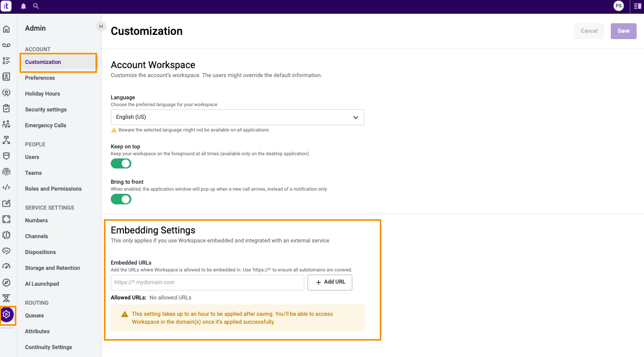644x357 pixels.
Task: Open the voicemail icon in the sidebar
Action: click(6, 45)
